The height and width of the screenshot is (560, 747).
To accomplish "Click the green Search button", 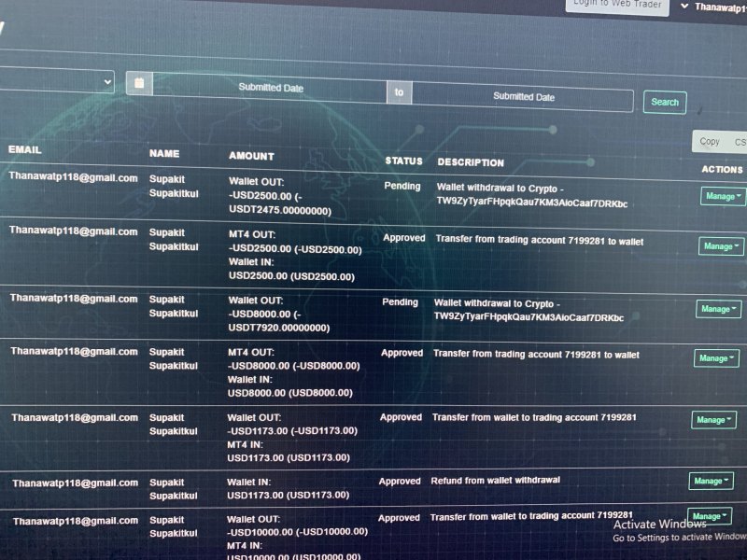I will point(665,103).
